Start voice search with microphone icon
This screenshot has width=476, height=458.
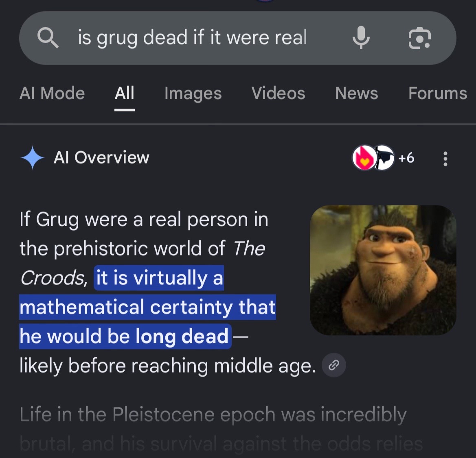(361, 37)
